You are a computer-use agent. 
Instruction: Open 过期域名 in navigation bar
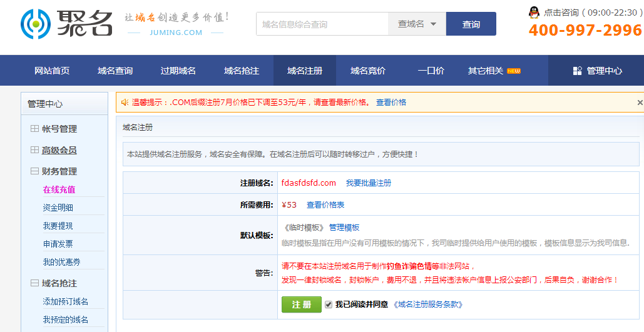178,71
